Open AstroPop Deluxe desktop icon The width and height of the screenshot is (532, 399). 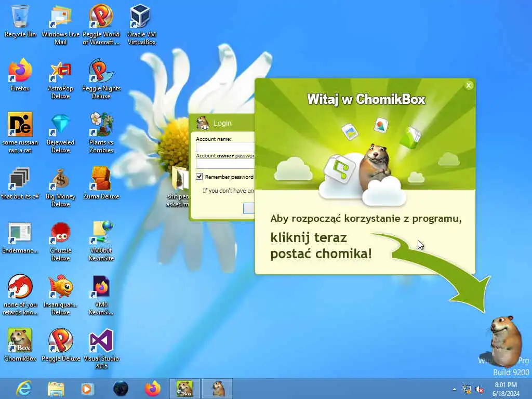[x=60, y=79]
